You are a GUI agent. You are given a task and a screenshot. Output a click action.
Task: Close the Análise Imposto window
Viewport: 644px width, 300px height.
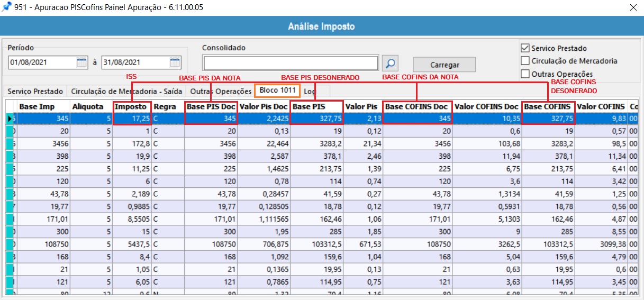[633, 7]
